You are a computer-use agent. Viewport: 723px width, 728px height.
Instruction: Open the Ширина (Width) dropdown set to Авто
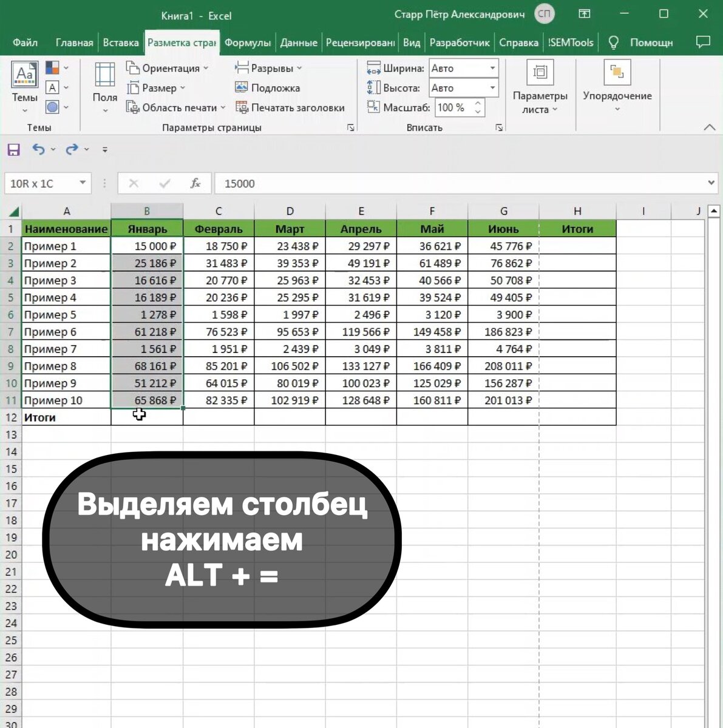point(493,68)
